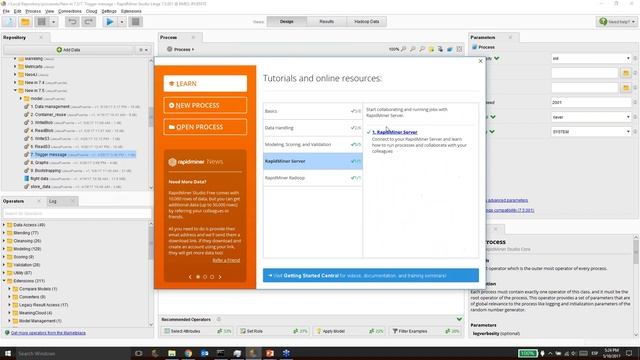Click the Save Process toolbar icon

click(41, 22)
